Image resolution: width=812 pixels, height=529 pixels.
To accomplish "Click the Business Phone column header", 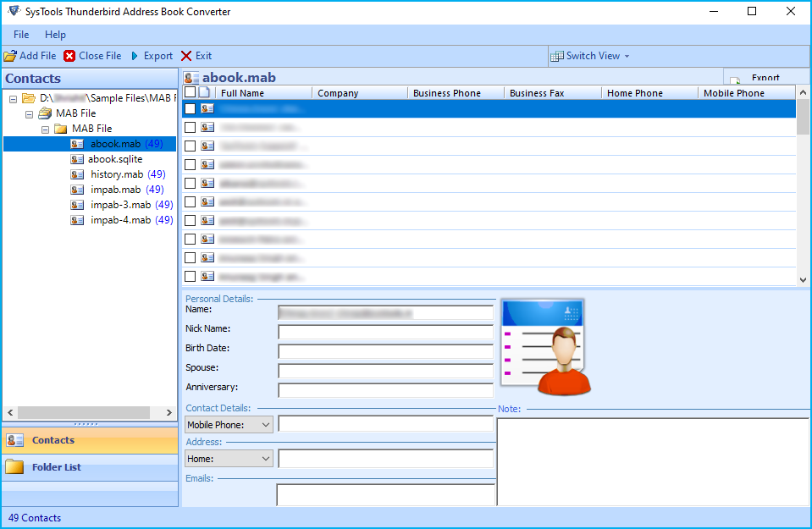I will [456, 93].
